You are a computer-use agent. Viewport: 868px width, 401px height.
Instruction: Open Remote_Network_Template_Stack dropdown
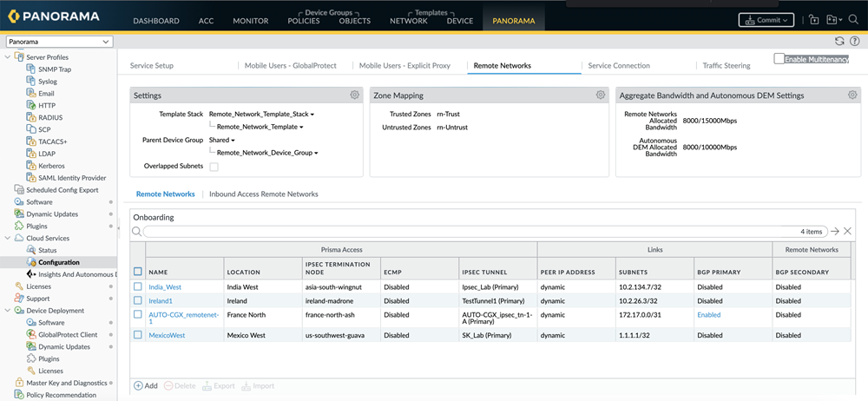[261, 115]
